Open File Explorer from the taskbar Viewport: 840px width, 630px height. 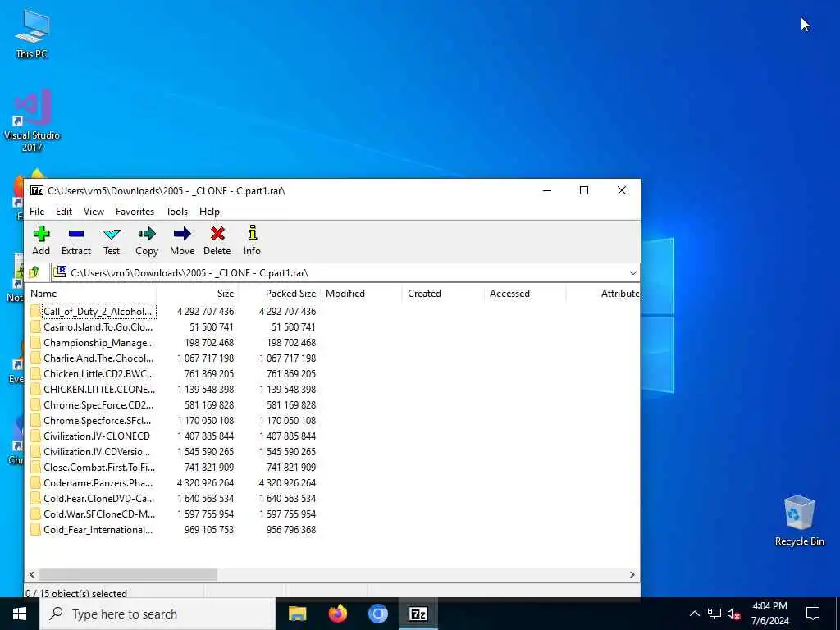[x=297, y=614]
